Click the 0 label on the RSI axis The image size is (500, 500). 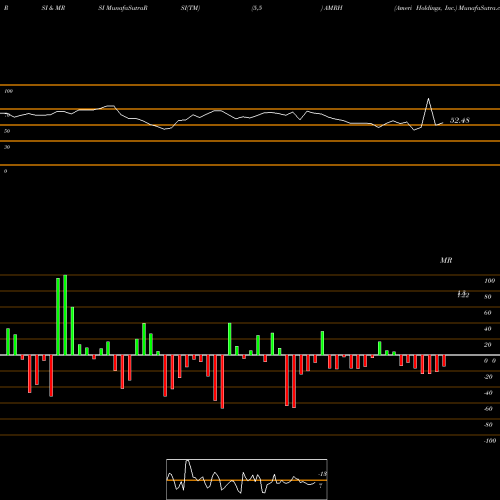point(5,171)
